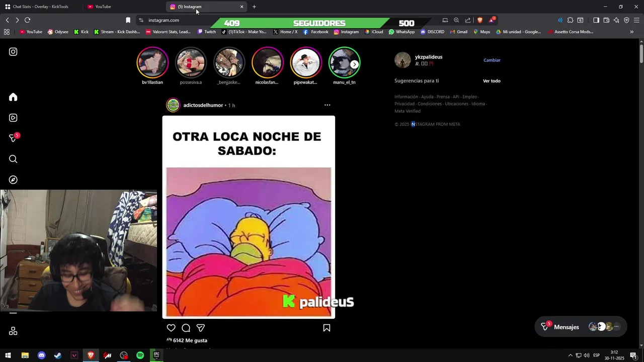Expand hidden bookmarks chevron

632,32
